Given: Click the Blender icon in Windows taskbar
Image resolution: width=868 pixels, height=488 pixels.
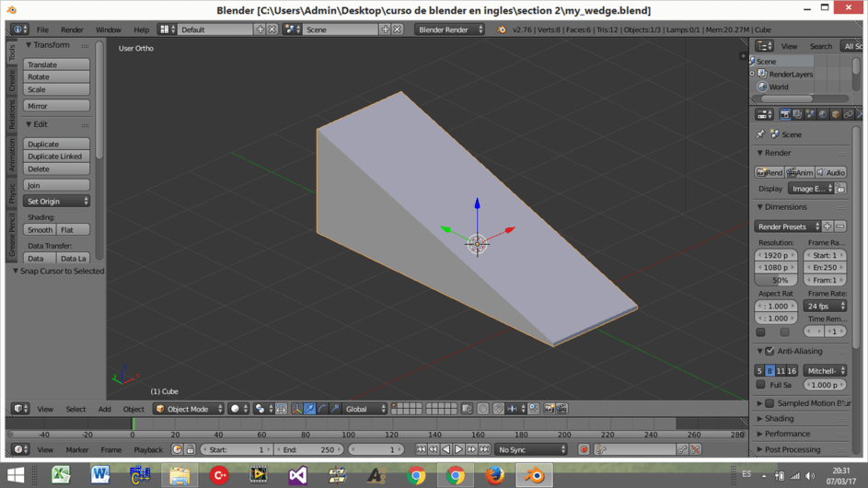Looking at the screenshot, I should tap(534, 475).
